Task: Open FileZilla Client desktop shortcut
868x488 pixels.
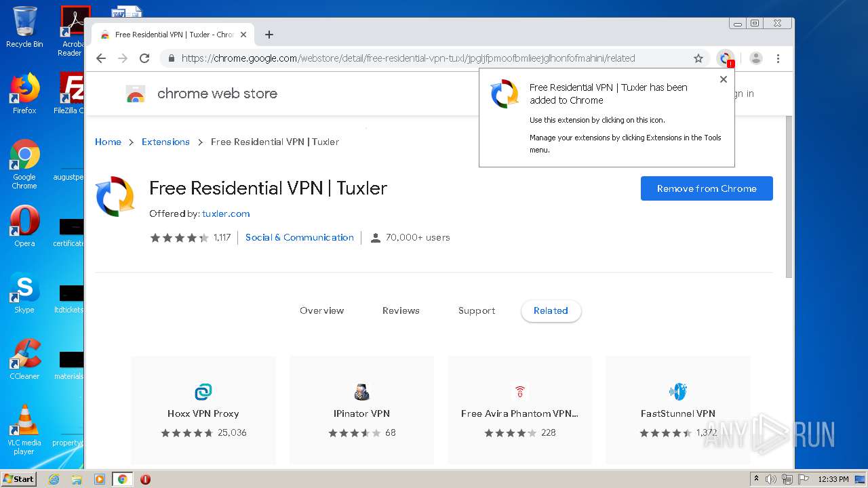Action: [x=71, y=94]
